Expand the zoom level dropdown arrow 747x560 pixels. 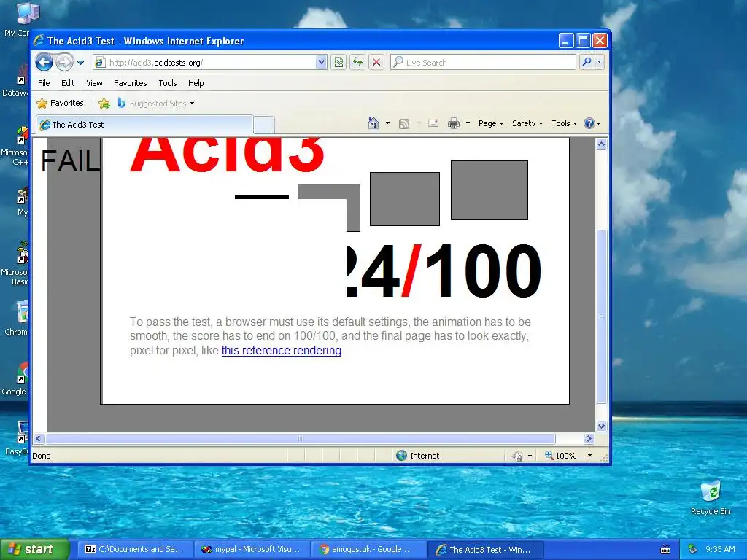[589, 456]
